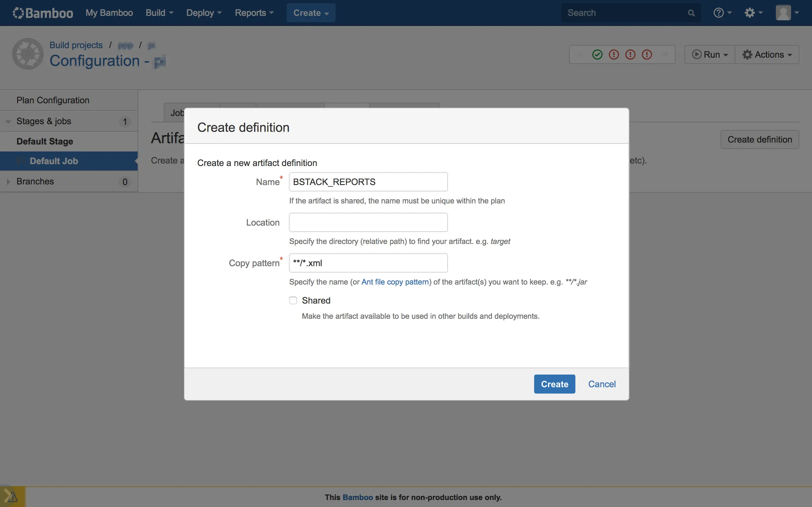Cancel the Create definition dialog
812x507 pixels.
click(x=602, y=384)
